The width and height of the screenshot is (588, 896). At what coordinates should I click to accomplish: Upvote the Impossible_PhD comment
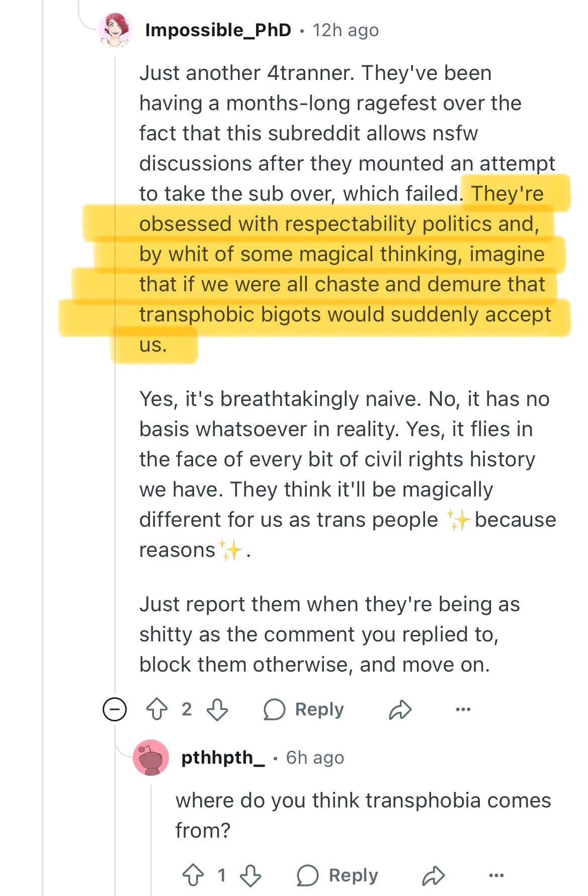[157, 709]
